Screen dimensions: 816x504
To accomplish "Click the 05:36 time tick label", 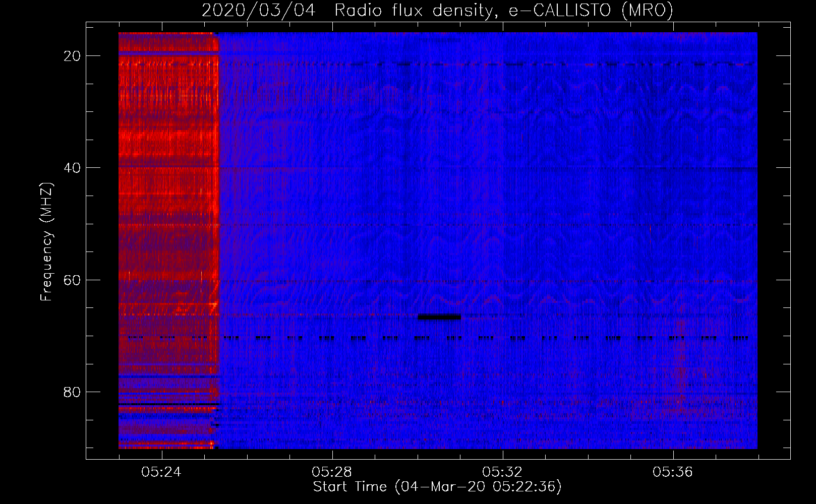I will [673, 472].
